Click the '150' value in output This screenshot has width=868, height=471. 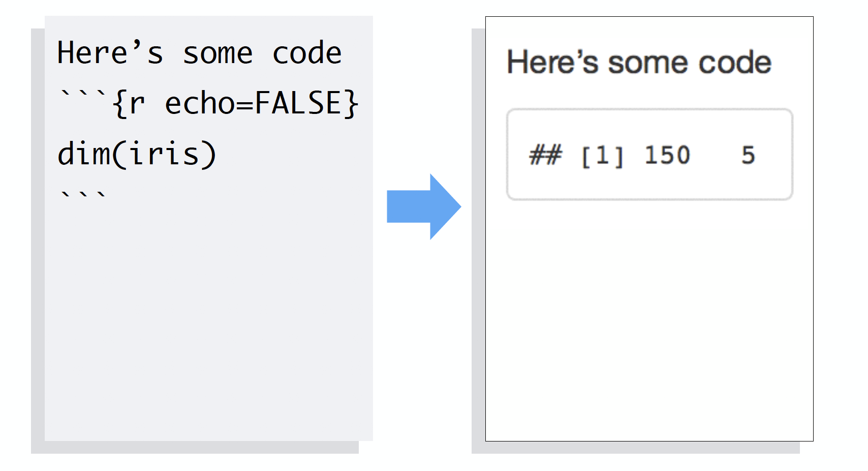click(667, 155)
